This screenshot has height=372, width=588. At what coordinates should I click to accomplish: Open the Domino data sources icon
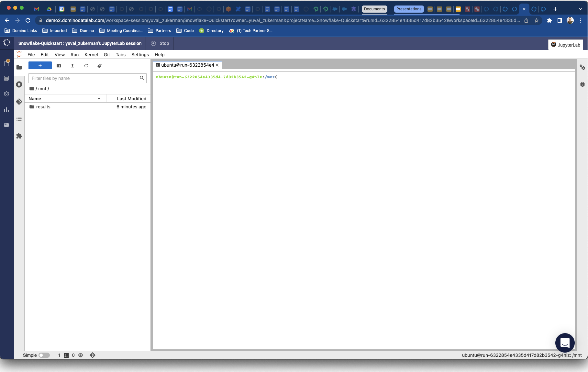click(6, 78)
